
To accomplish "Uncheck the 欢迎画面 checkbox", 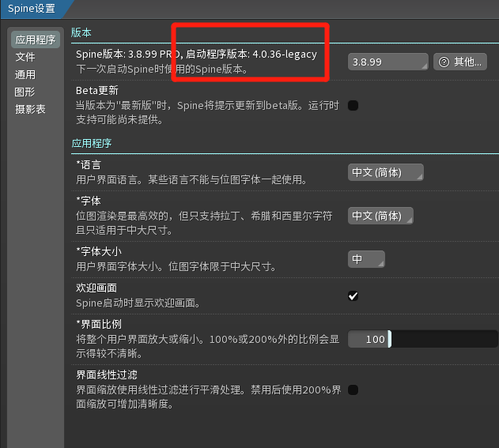I will pyautogui.click(x=353, y=296).
